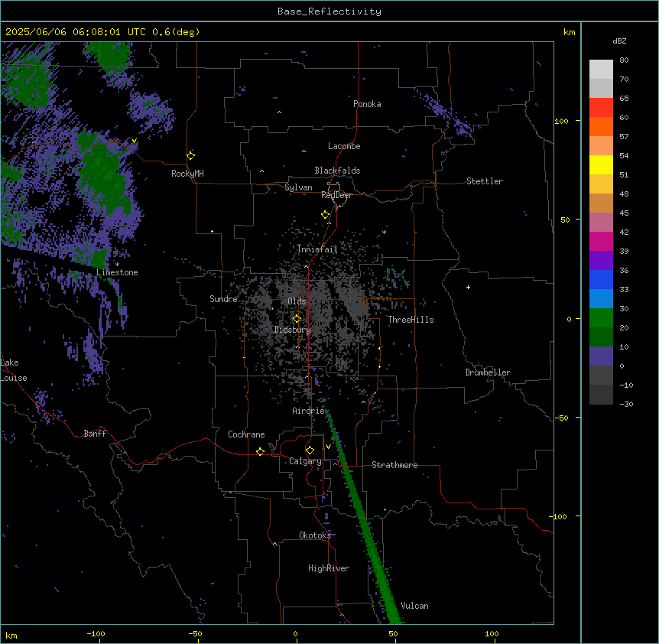Select the yellow diamond marker below Cochrane
Screen dimensions: 659x644
260,451
